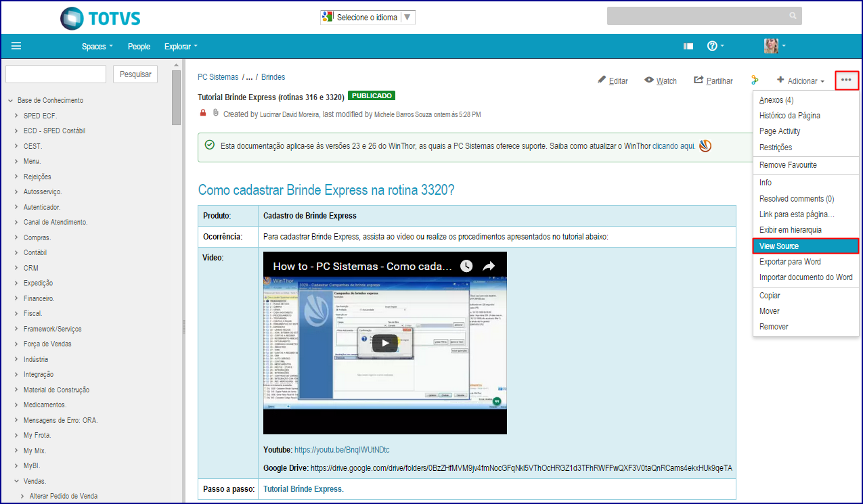Select View Source menu item

click(x=805, y=246)
